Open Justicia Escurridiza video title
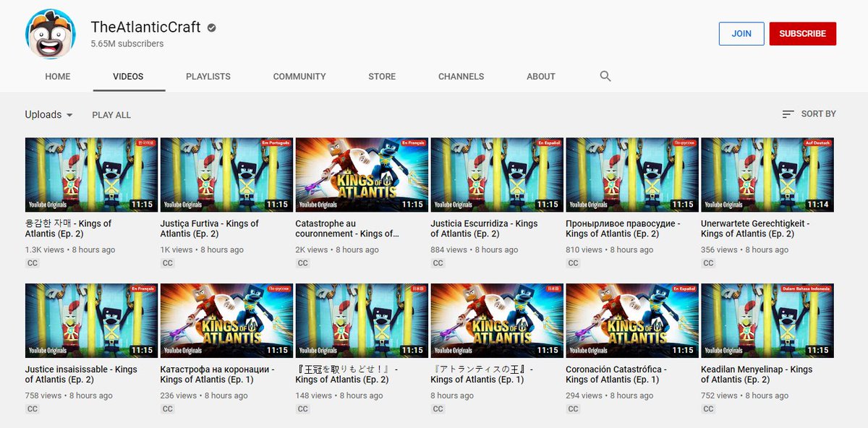The image size is (868, 428). pyautogui.click(x=484, y=228)
